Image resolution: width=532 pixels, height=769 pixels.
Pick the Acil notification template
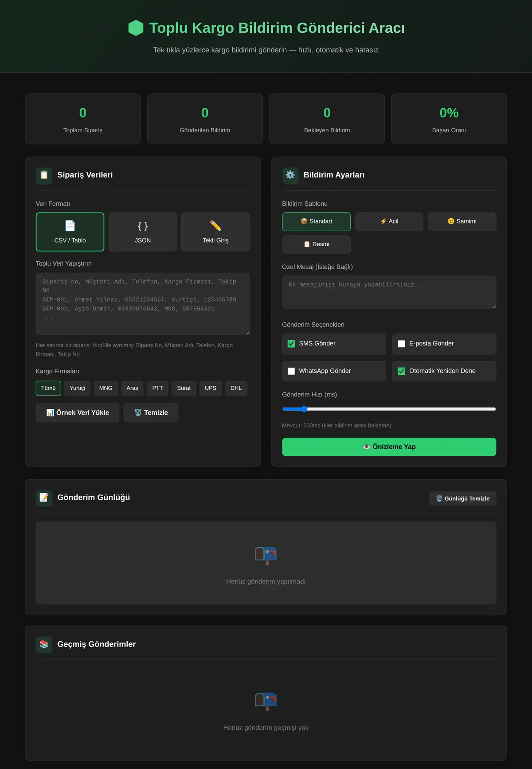pos(389,222)
